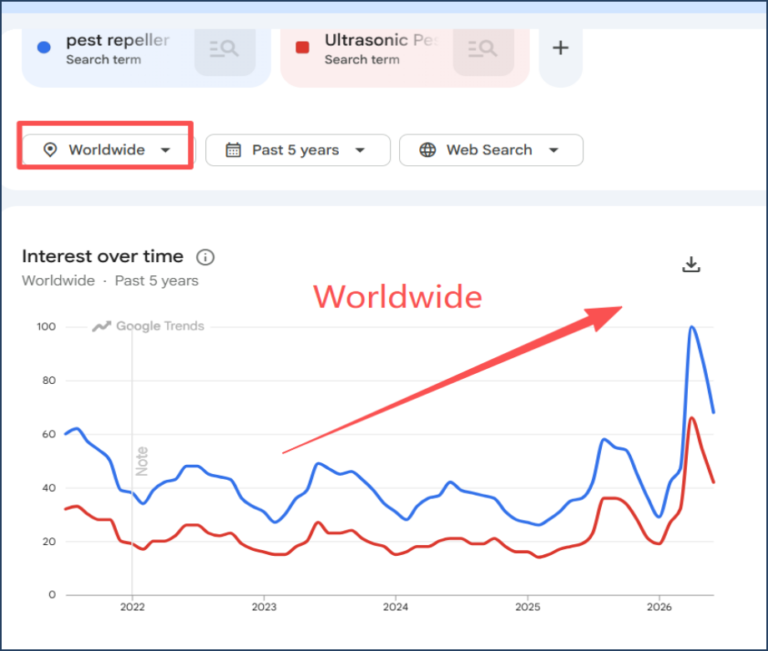Open search insights icon for Ultrasonic term

click(483, 49)
